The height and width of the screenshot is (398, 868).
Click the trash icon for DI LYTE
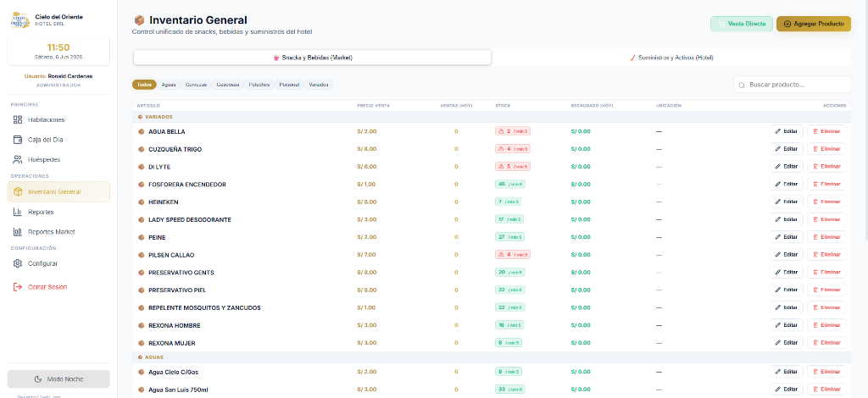coord(815,167)
